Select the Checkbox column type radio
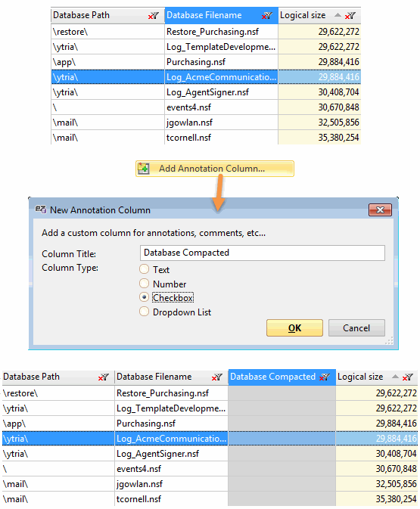420x509 pixels. (x=144, y=297)
